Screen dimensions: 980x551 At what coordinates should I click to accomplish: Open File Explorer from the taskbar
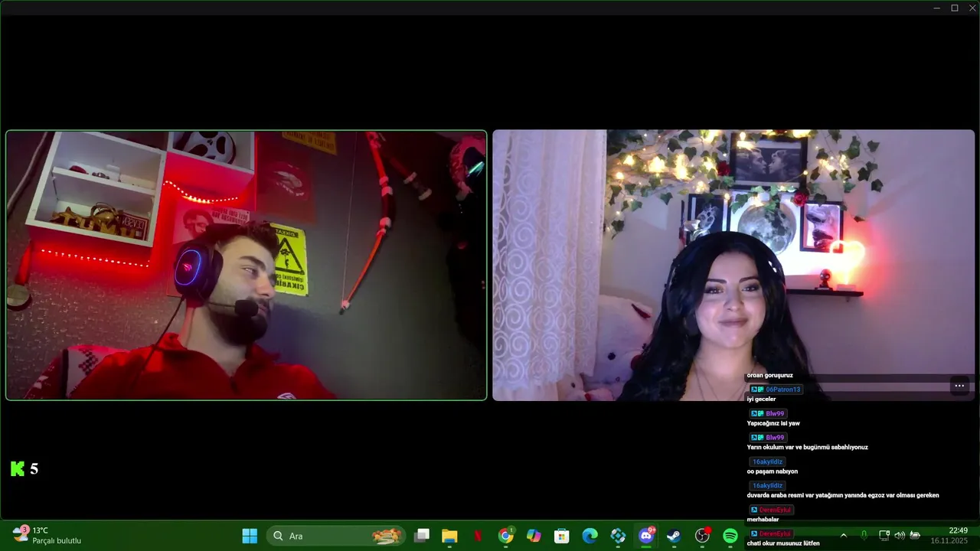pyautogui.click(x=449, y=536)
